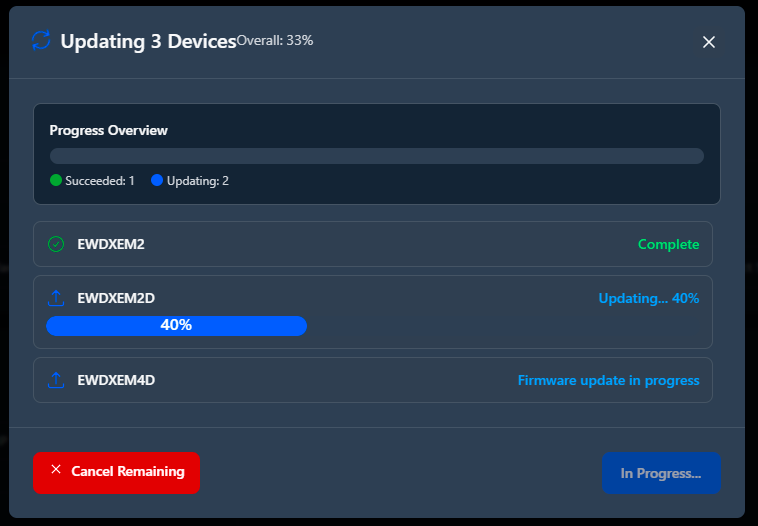Click the Updating... 40% status text
Screen dimensions: 758x526
pyautogui.click(x=649, y=298)
